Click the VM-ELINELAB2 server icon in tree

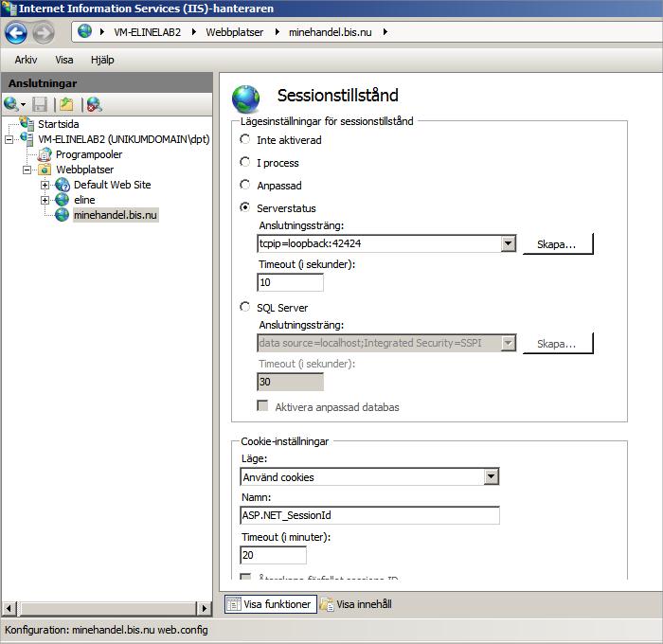(x=27, y=138)
